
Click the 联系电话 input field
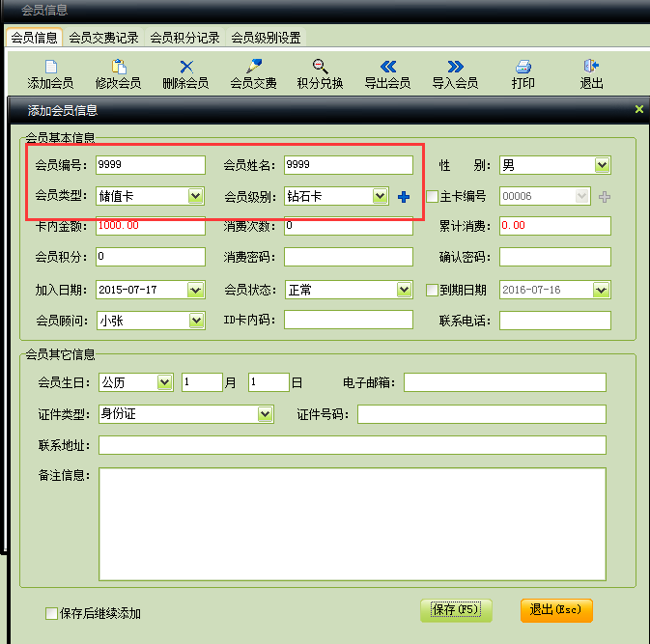(555, 321)
